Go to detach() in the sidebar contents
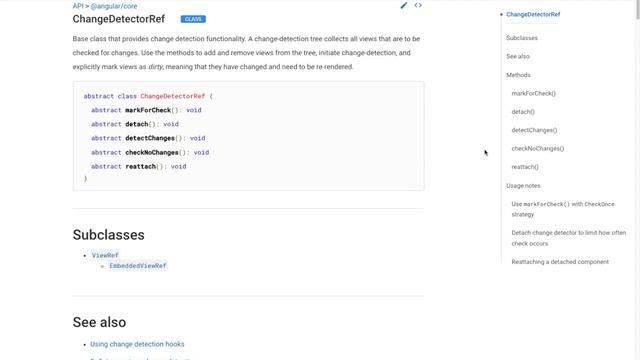640x360 pixels. (x=523, y=112)
